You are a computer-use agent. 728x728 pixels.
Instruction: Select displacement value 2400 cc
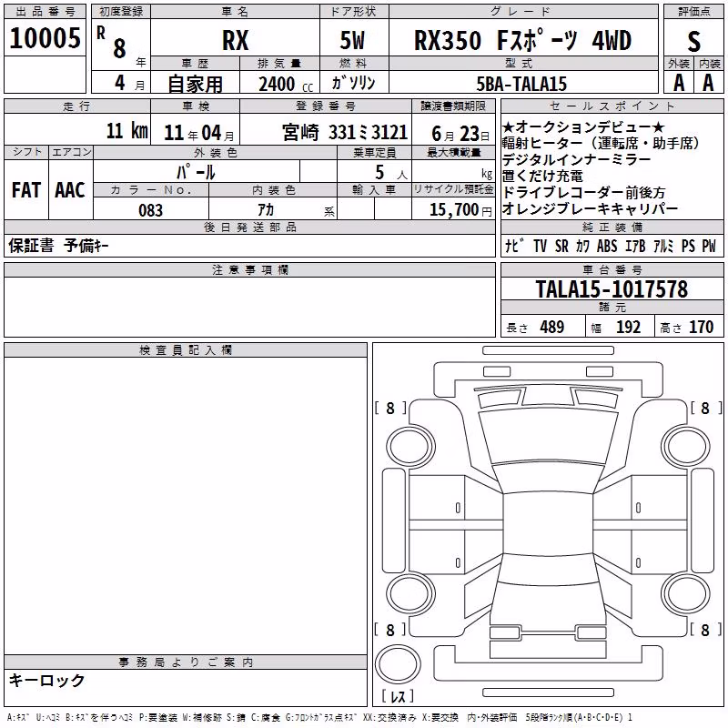tap(286, 84)
